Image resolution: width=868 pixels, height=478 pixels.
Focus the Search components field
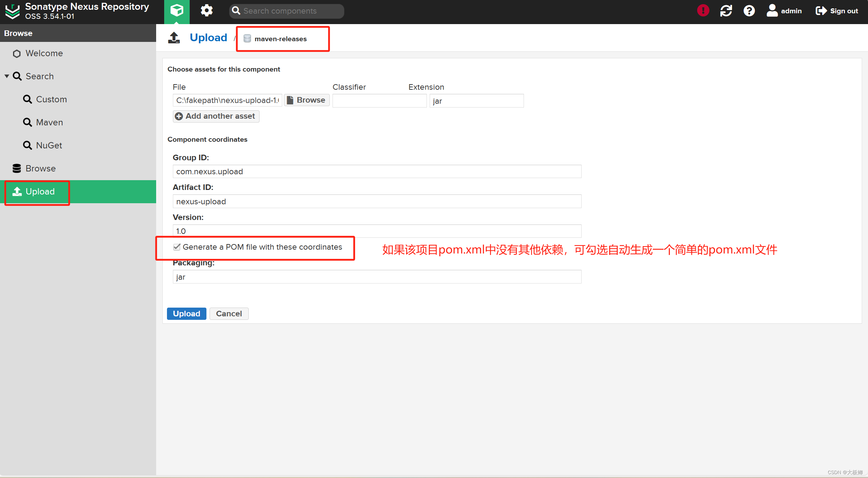[x=287, y=11]
